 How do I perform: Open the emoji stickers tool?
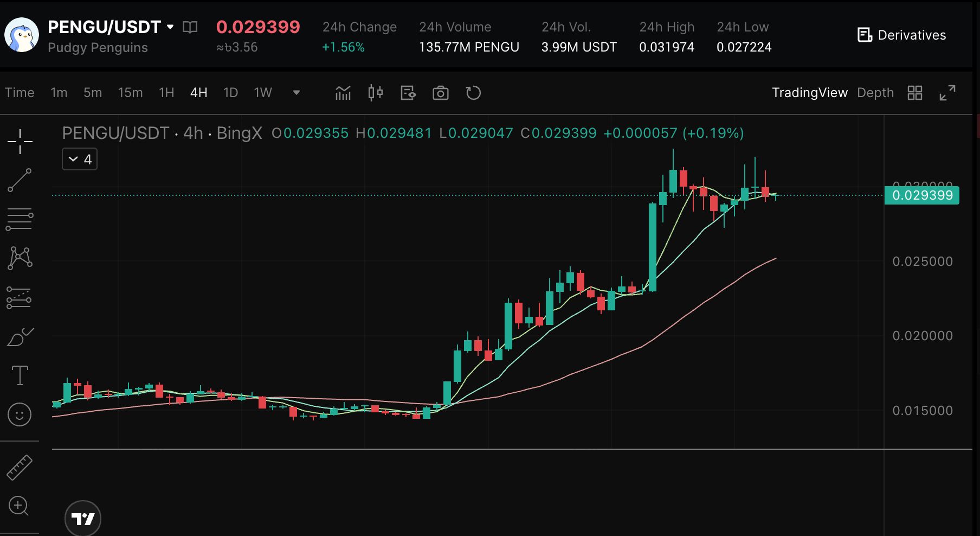pos(20,414)
